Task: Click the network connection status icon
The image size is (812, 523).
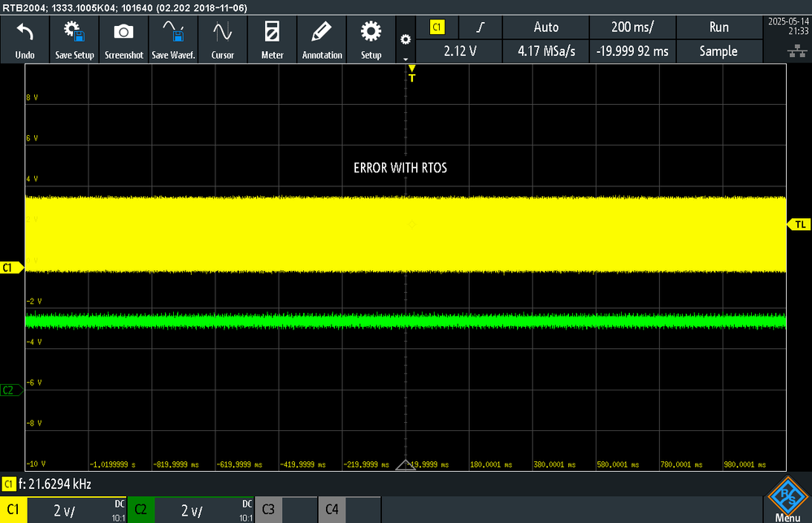Action: click(x=797, y=50)
